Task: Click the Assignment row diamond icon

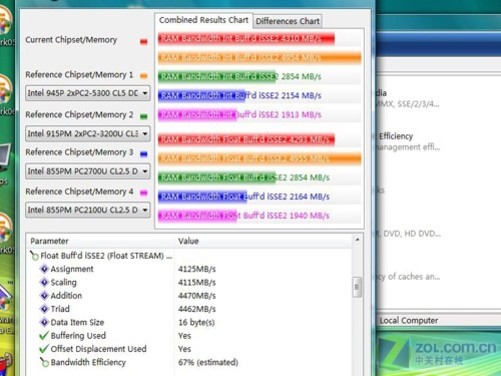Action: [44, 269]
